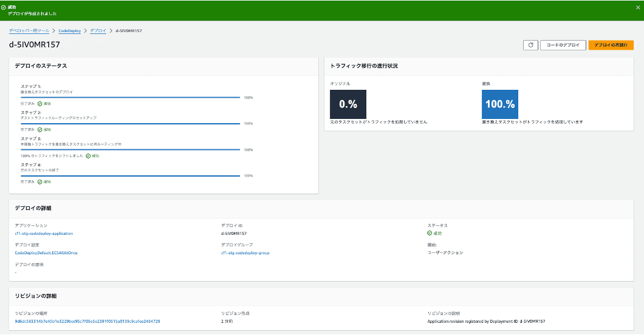Click success check icon under ステップ 3
Viewport: 644px width, 335px height.
coord(88,156)
